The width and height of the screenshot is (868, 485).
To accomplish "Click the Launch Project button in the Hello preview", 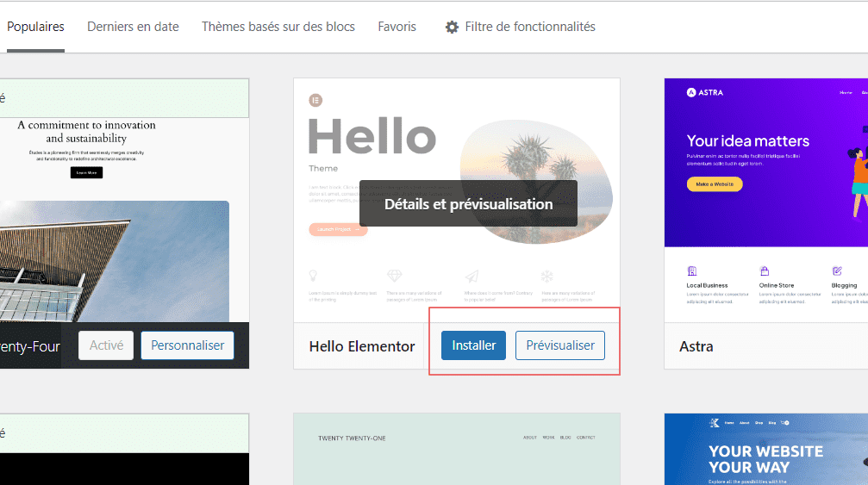I will [x=338, y=229].
